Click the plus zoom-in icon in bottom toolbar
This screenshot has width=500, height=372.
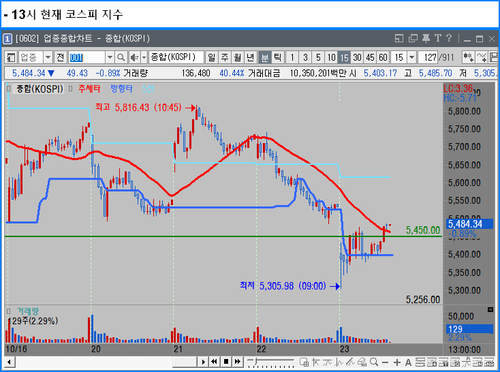coord(397,362)
